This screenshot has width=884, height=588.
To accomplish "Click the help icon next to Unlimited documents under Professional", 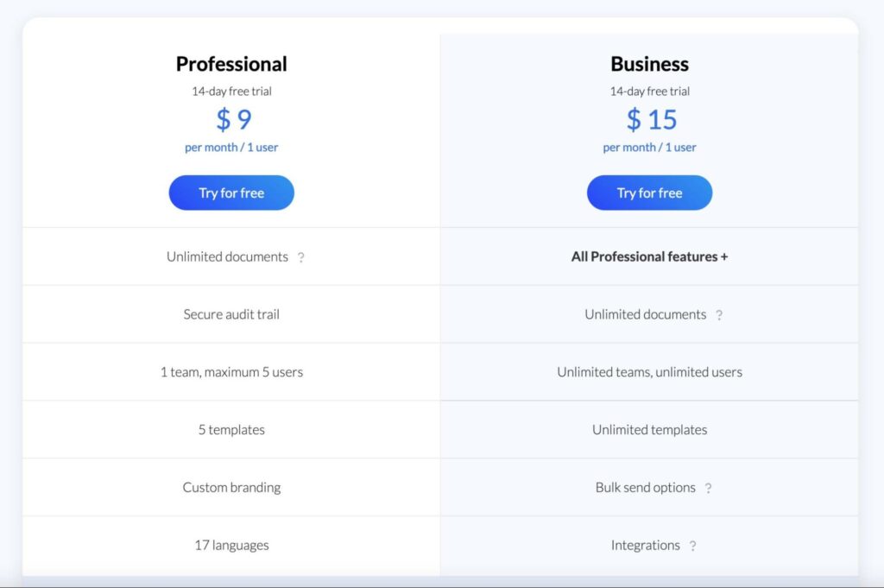I will (300, 256).
